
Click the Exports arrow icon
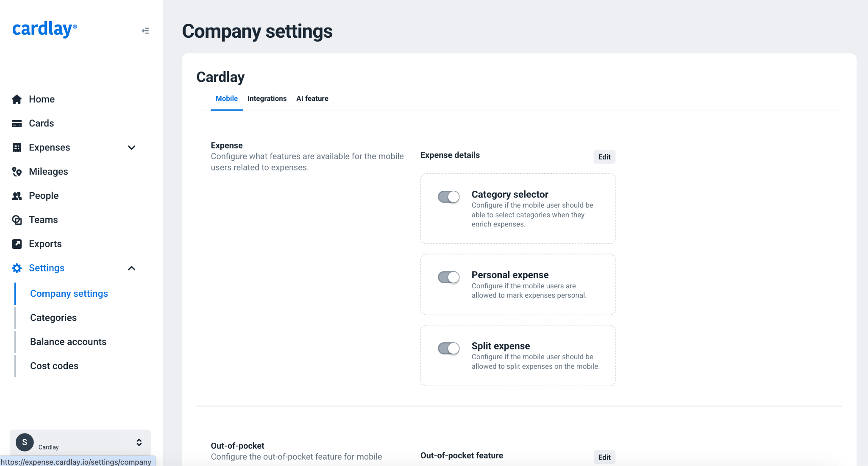17,244
